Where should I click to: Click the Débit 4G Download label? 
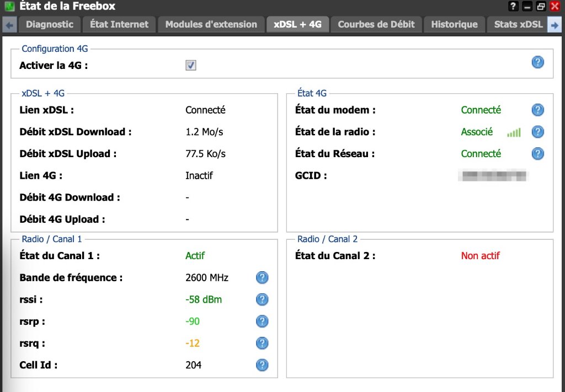70,197
